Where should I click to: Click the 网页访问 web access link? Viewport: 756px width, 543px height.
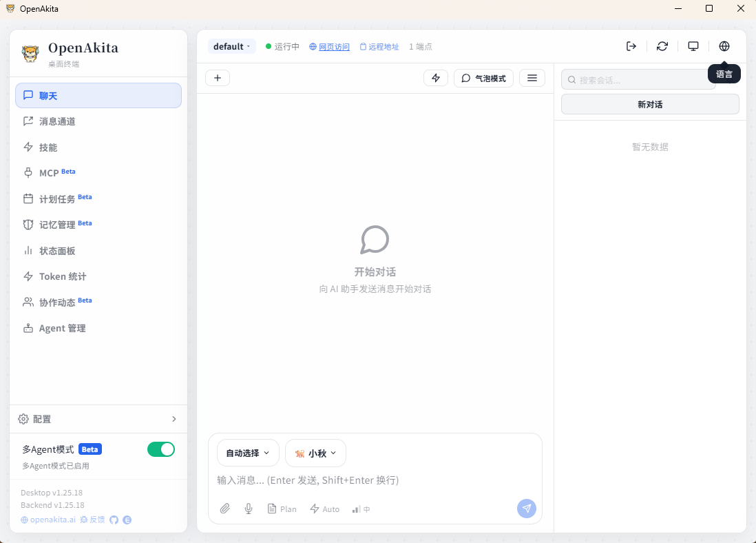point(330,47)
